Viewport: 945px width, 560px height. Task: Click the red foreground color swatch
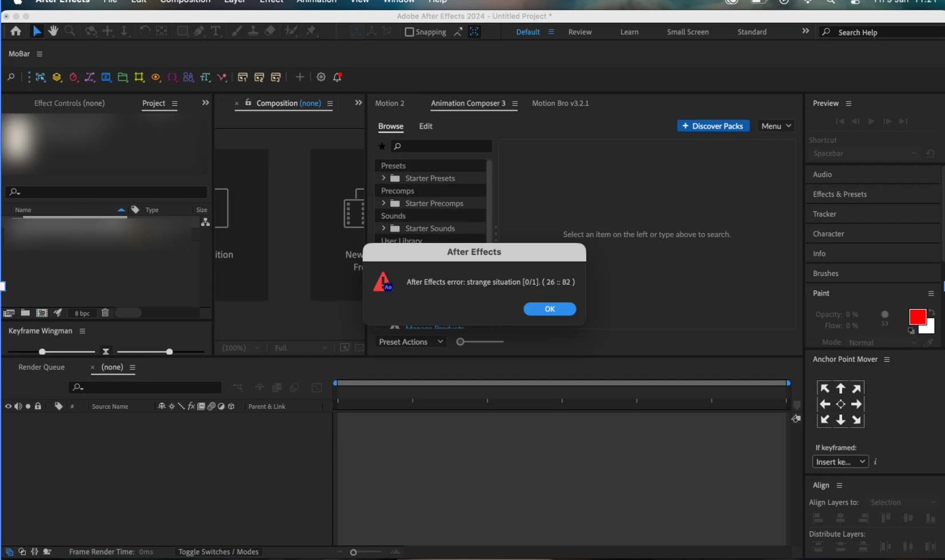917,317
